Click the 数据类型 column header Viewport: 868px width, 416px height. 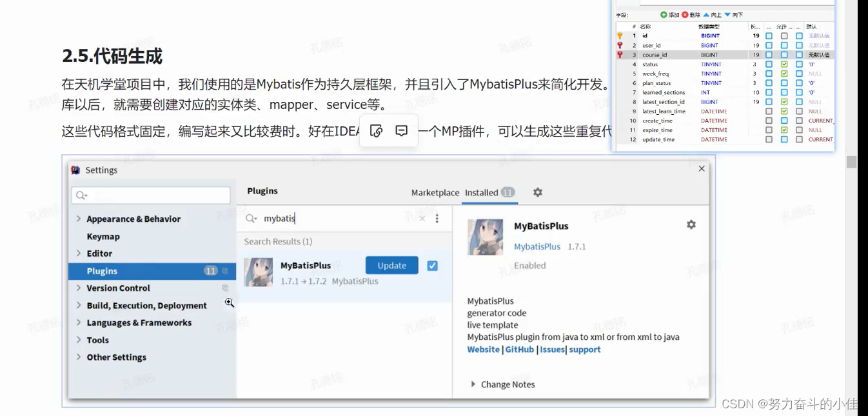[x=709, y=26]
